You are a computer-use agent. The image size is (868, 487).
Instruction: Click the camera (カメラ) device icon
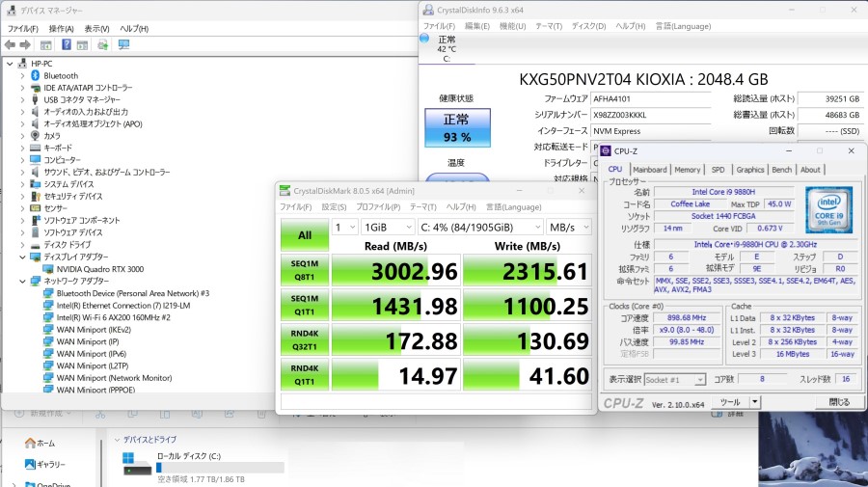[x=36, y=136]
